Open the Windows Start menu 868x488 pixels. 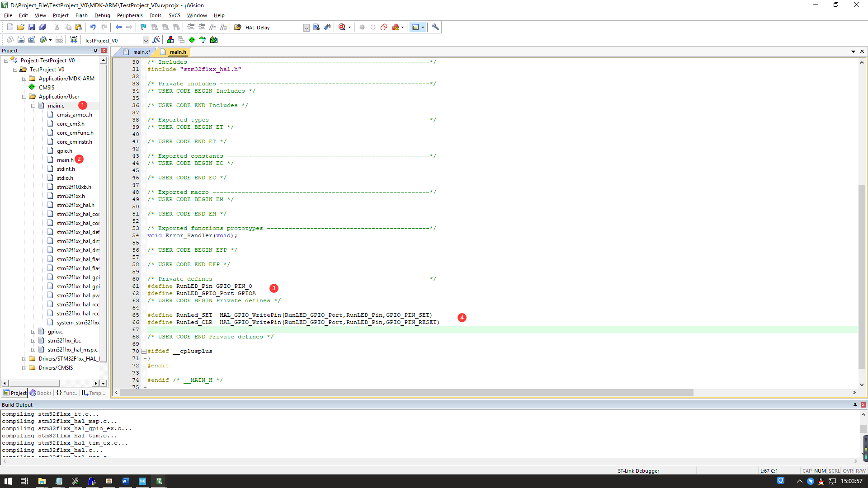click(8, 481)
